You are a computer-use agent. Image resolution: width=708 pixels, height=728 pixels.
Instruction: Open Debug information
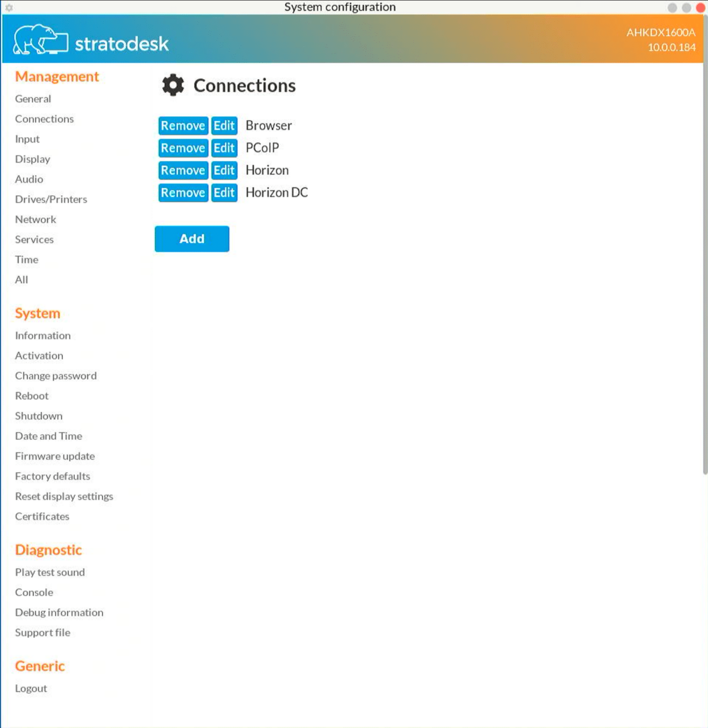(x=59, y=612)
